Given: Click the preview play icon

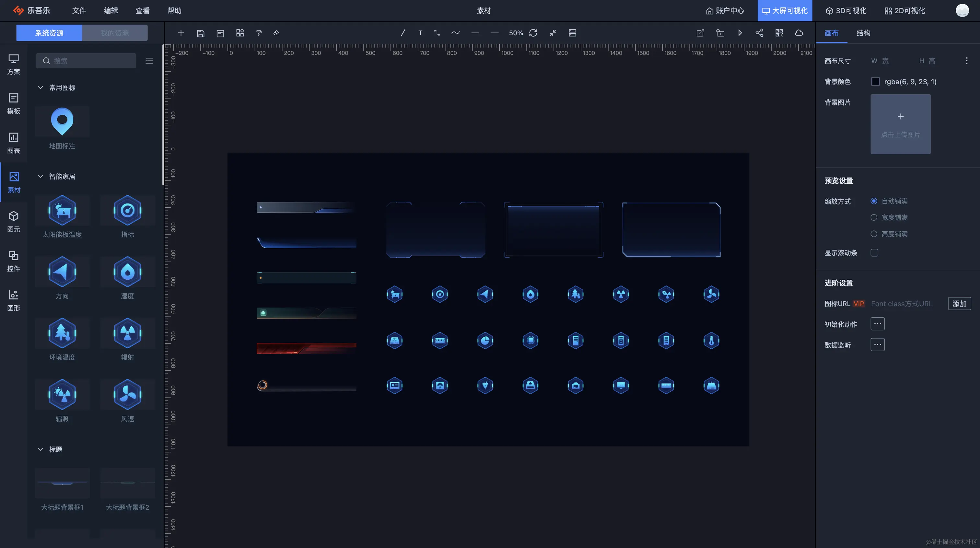Looking at the screenshot, I should (x=740, y=33).
